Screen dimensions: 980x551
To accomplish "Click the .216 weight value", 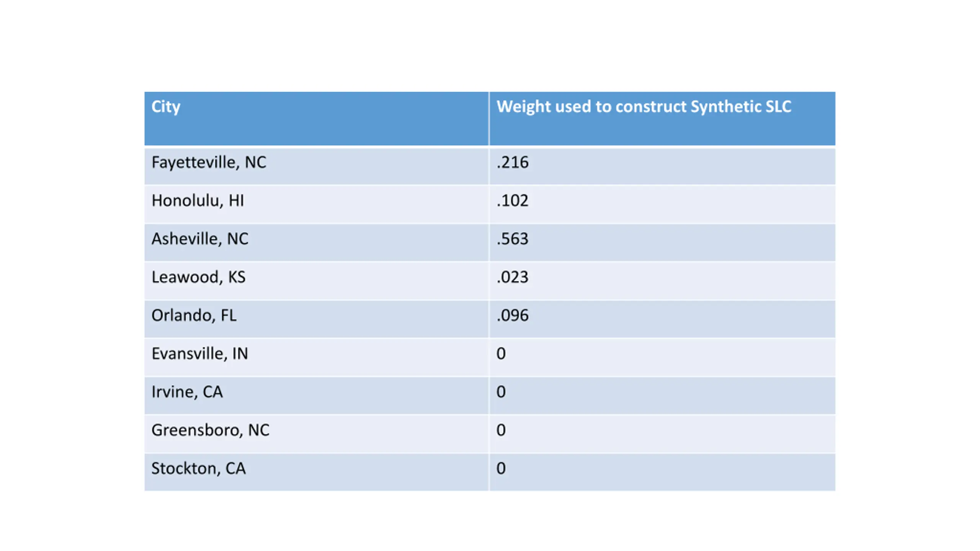I will [x=513, y=162].
